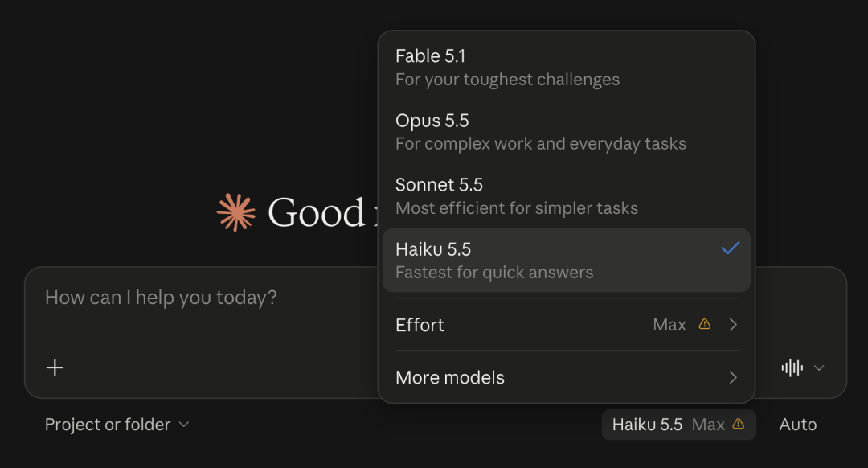
Task: Click the Max effort value label
Action: [669, 325]
